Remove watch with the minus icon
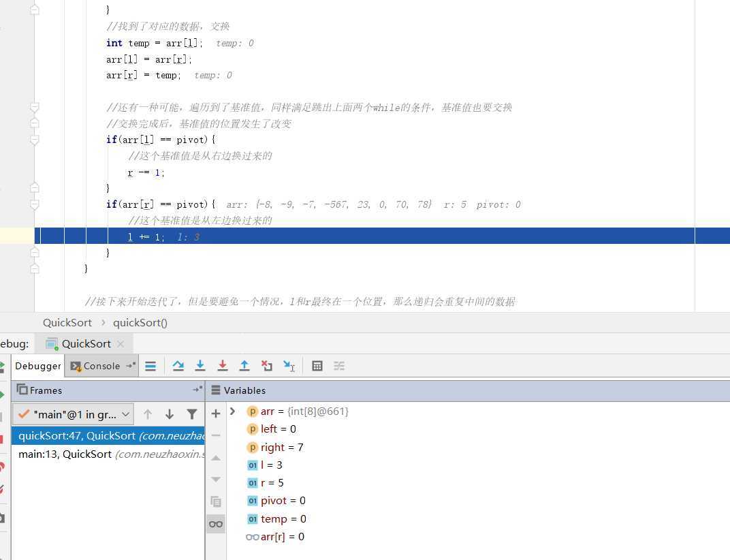The width and height of the screenshot is (730, 560). [216, 435]
